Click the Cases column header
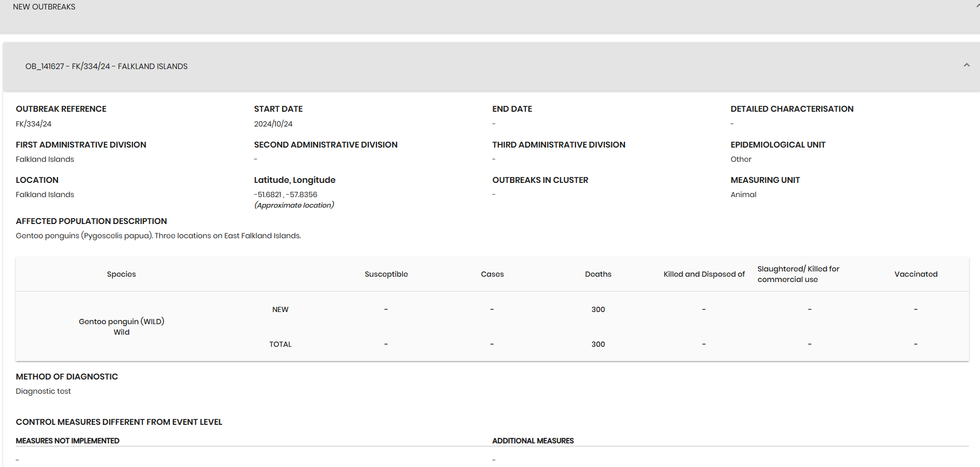Viewport: 980px width, 467px height. pos(492,274)
